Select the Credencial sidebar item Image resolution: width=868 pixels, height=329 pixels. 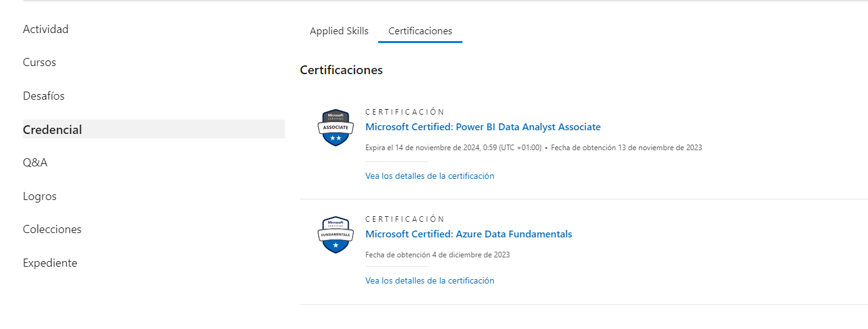154,129
